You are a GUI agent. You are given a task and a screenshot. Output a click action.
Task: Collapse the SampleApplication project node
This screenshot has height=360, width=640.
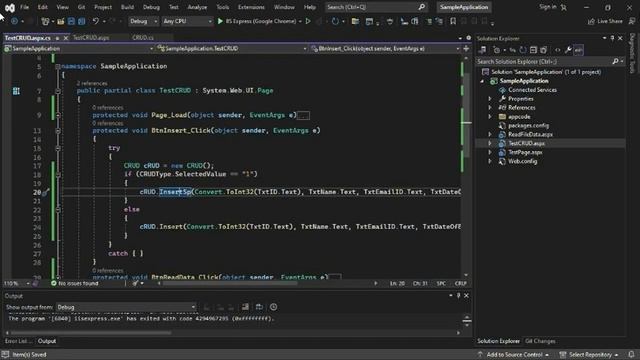[482, 81]
